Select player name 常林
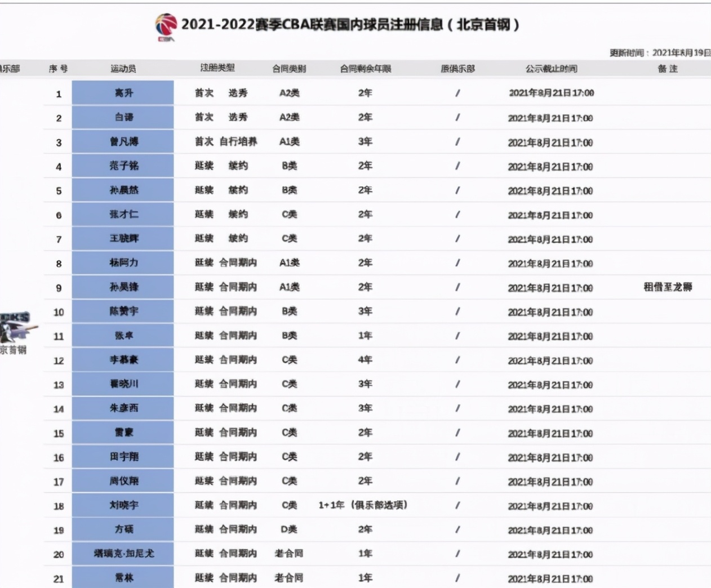Image resolution: width=711 pixels, height=588 pixels. (x=123, y=577)
